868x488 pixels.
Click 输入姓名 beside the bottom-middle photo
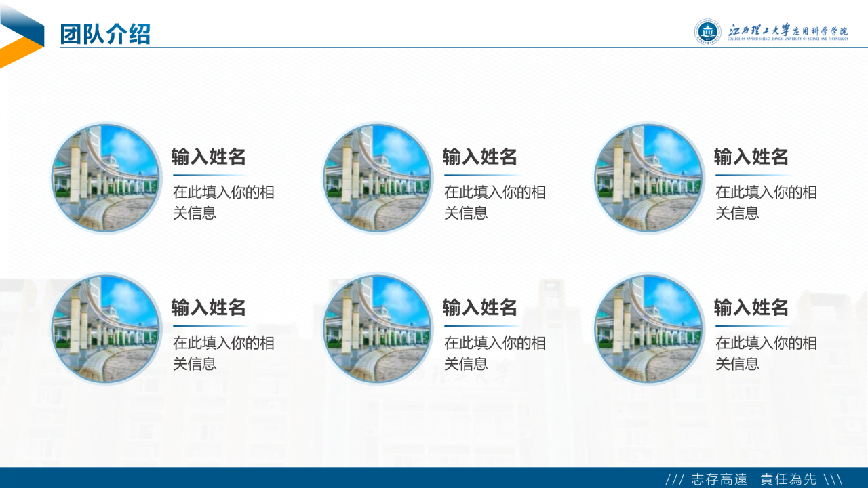(480, 308)
